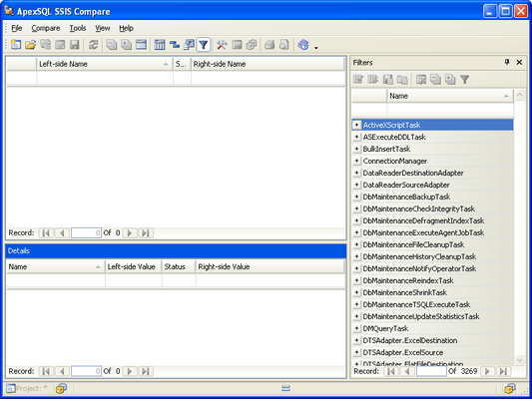Click main toolbar collapse all (minus pages) icon

pyautogui.click(x=111, y=45)
